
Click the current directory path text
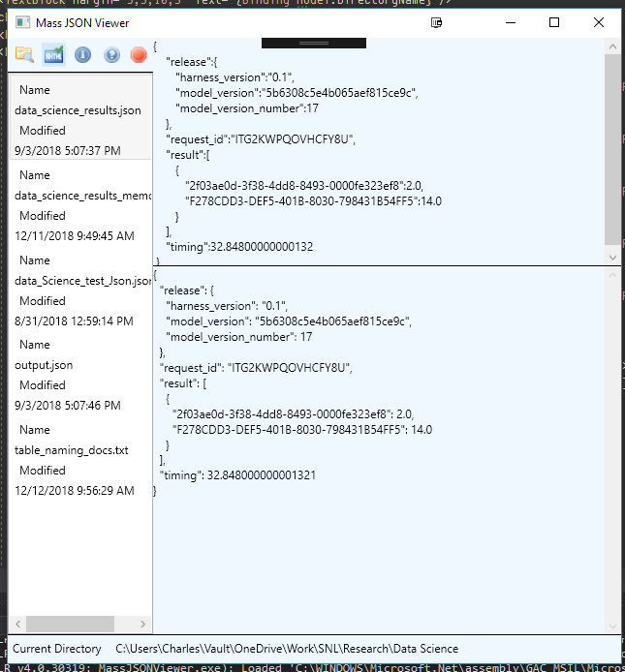(x=287, y=649)
